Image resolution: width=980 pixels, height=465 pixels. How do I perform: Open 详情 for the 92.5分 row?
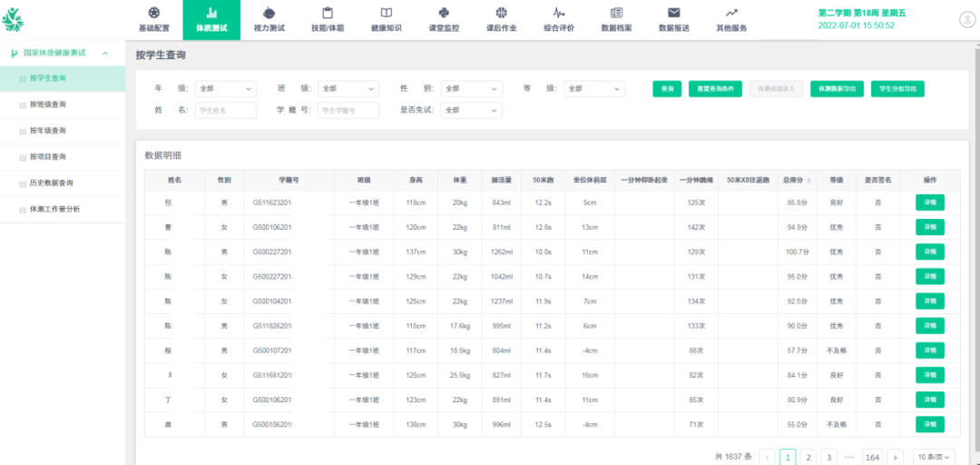(929, 301)
